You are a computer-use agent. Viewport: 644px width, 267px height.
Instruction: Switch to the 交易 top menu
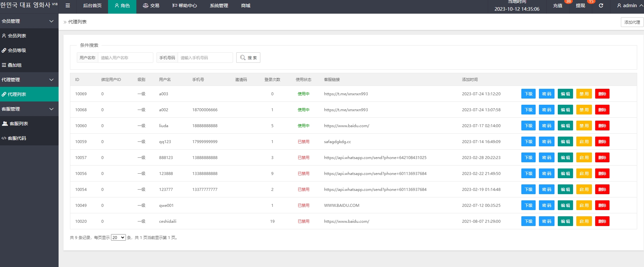[x=151, y=6]
